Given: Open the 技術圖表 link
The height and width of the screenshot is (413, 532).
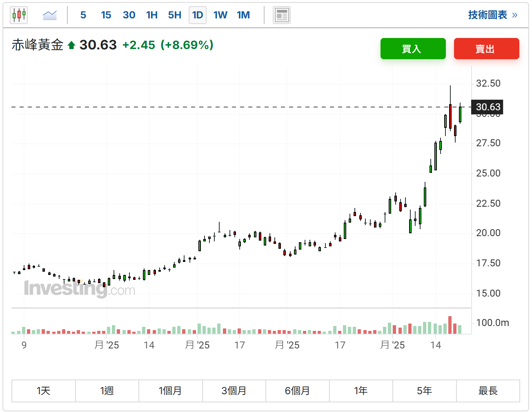Looking at the screenshot, I should point(493,15).
